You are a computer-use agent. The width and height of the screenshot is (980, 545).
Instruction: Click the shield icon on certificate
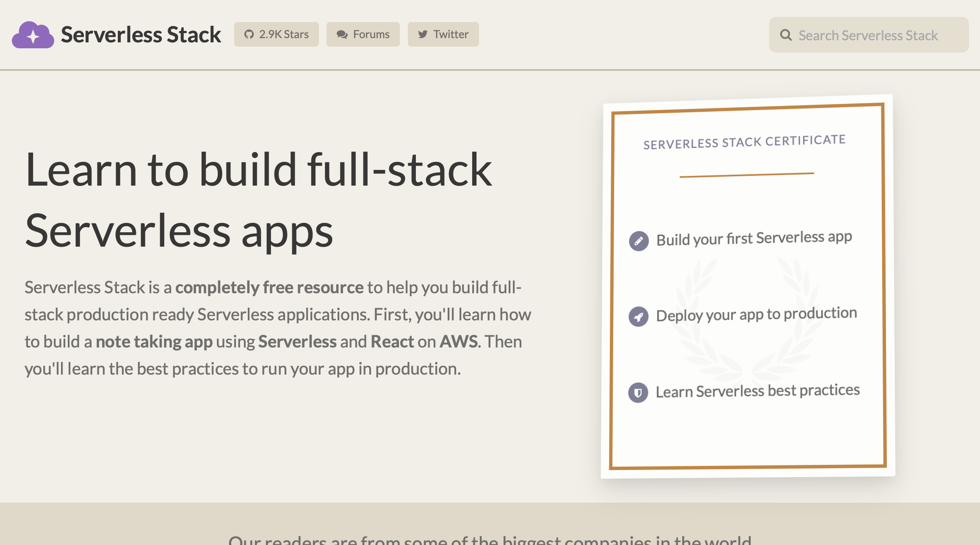point(638,393)
